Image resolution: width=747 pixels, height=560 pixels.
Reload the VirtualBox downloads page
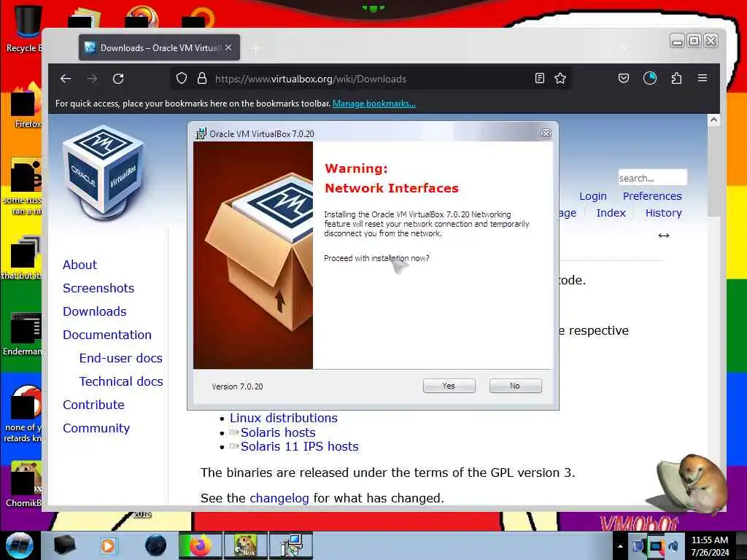coord(118,79)
